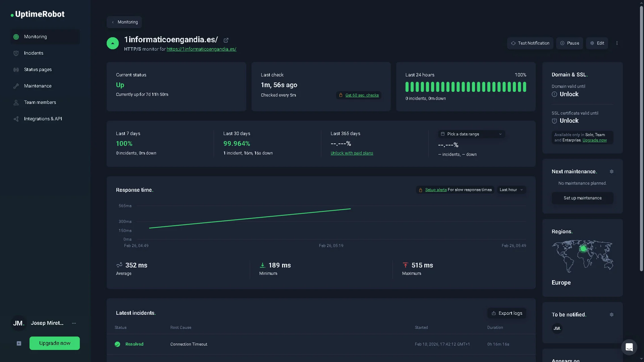Go back using the Monitoring breadcrumb button
The width and height of the screenshot is (644, 362).
tap(124, 22)
